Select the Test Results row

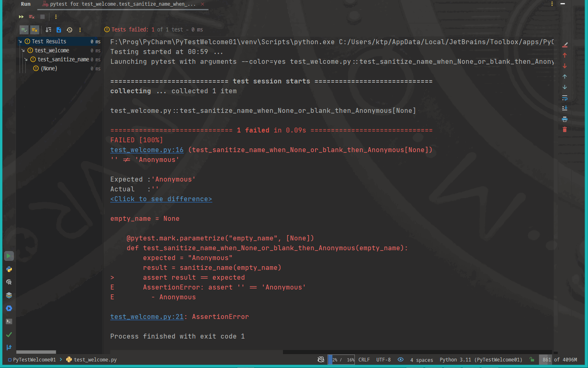(60, 42)
